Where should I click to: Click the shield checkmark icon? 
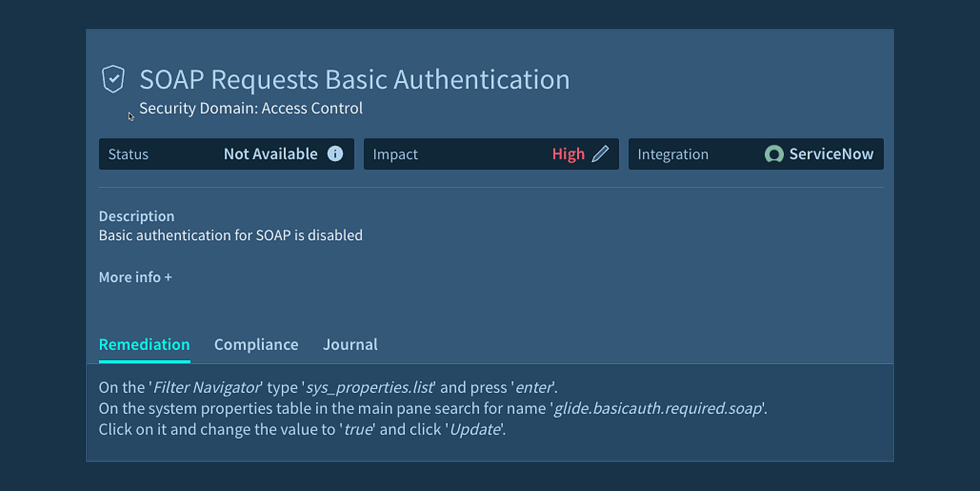[113, 79]
